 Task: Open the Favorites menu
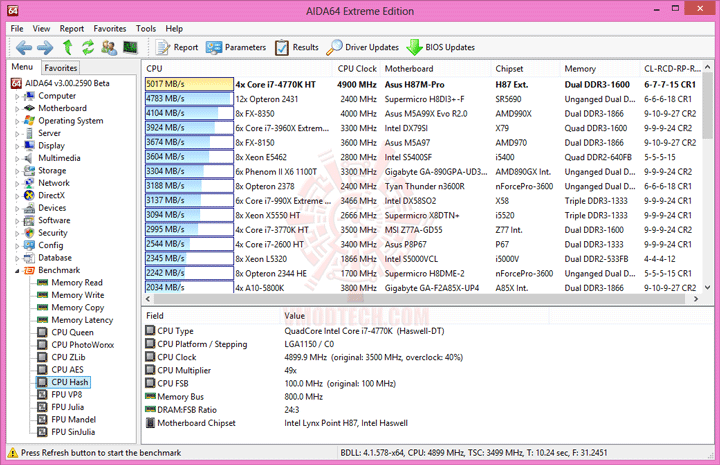pos(110,28)
